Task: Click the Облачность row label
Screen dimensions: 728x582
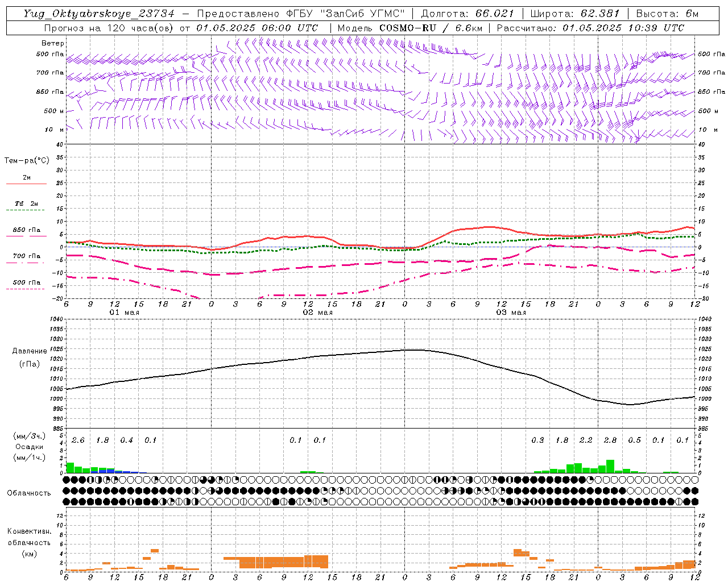Action: [29, 493]
